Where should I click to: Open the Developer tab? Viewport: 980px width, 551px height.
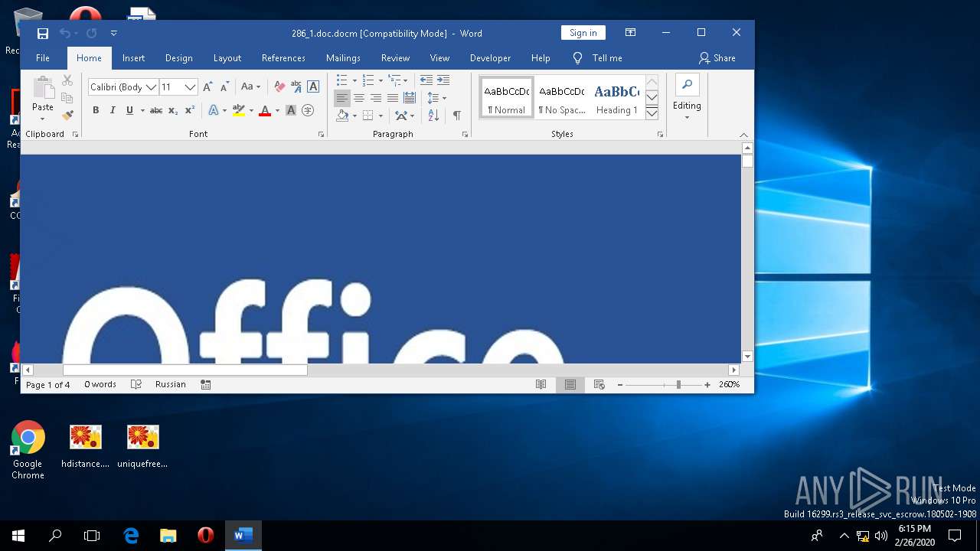tap(490, 58)
